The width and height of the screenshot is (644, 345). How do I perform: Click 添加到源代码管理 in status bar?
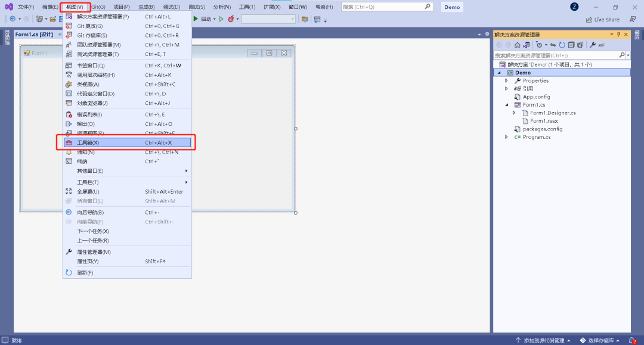click(x=543, y=340)
